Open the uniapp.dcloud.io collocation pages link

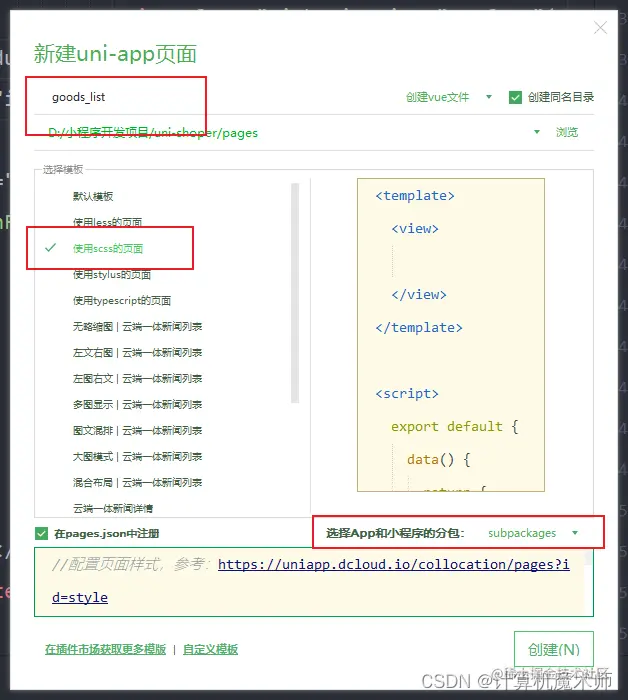[x=394, y=565]
